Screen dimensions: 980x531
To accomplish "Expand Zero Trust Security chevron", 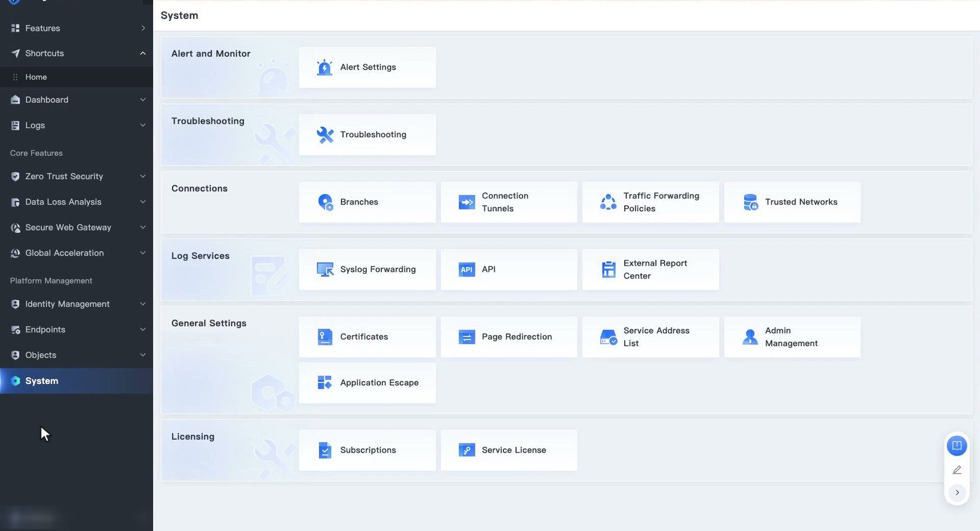I will [x=143, y=176].
